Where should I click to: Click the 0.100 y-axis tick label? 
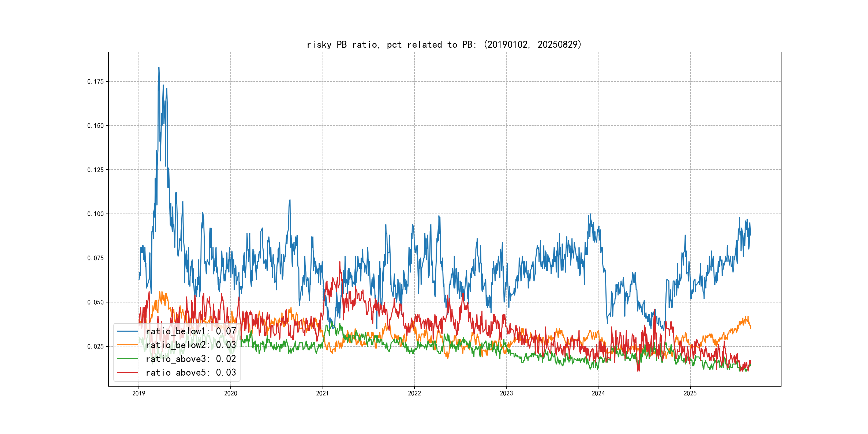(x=95, y=214)
